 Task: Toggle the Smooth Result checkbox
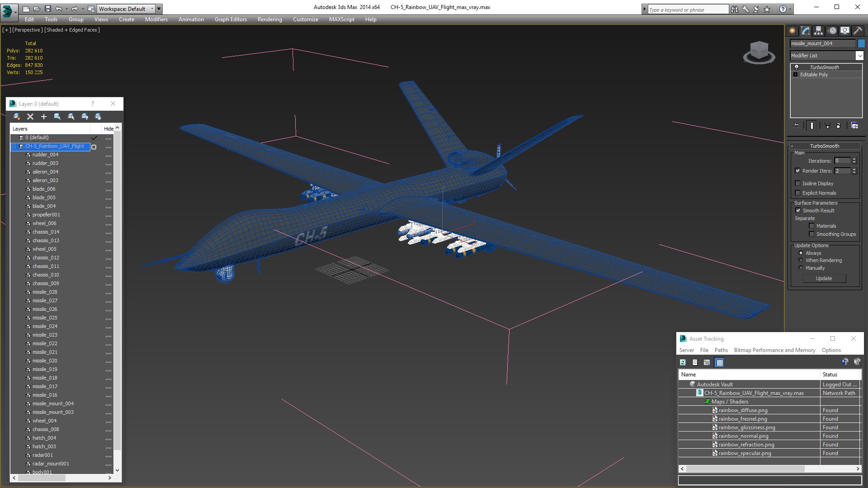798,211
